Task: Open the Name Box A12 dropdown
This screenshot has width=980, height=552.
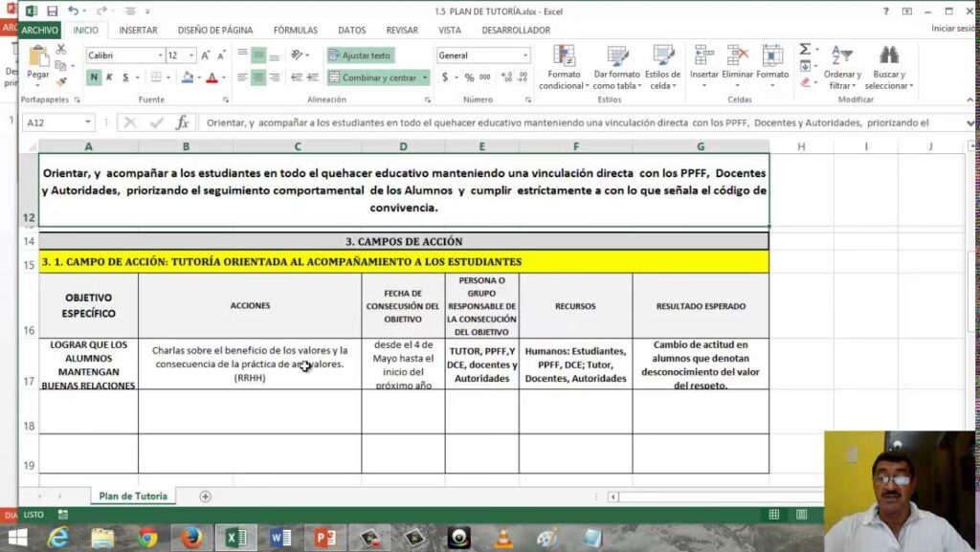Action: tap(88, 122)
